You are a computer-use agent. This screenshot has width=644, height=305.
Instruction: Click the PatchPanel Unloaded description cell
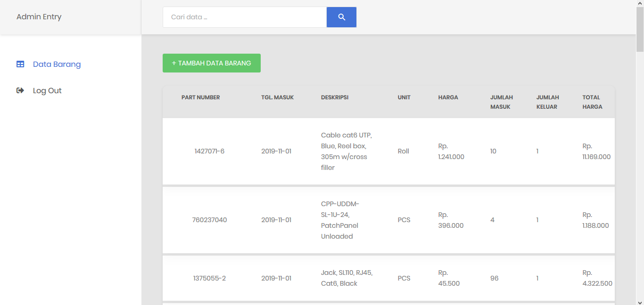(x=341, y=220)
